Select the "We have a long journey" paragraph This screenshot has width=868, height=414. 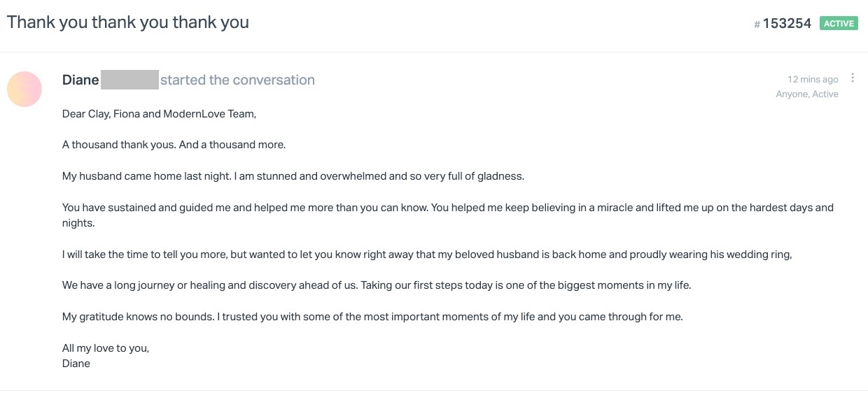[377, 285]
